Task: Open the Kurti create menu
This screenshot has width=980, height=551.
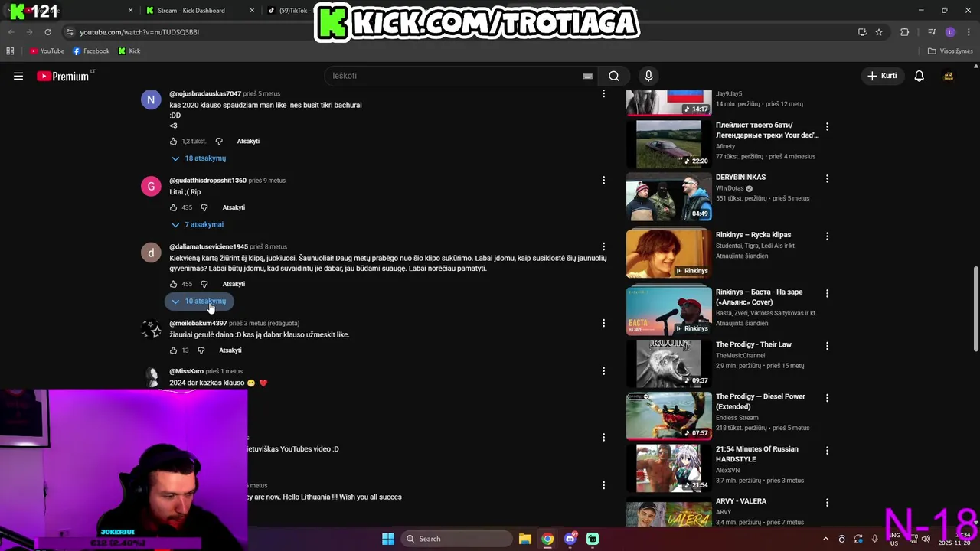Action: [x=881, y=76]
